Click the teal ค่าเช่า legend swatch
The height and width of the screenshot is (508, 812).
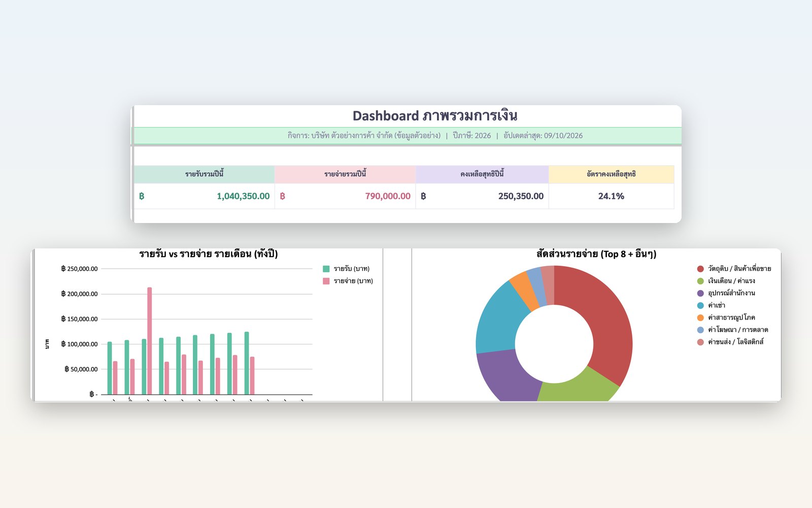pos(700,305)
